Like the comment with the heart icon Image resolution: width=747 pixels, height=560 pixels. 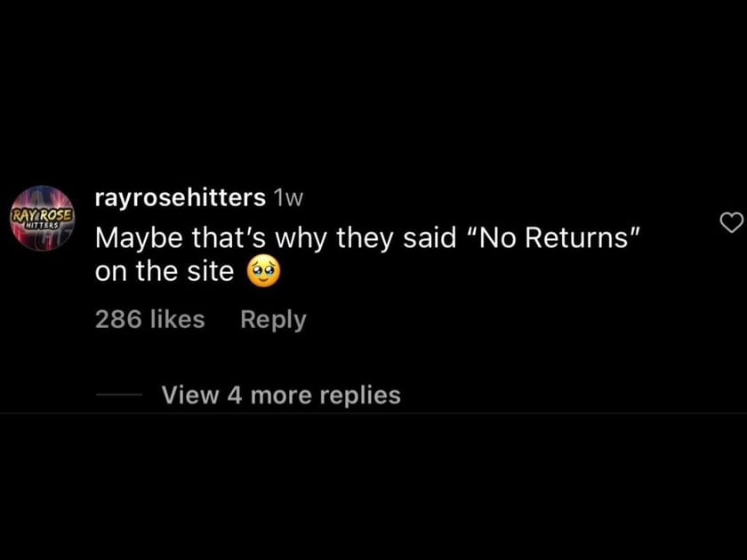[731, 222]
